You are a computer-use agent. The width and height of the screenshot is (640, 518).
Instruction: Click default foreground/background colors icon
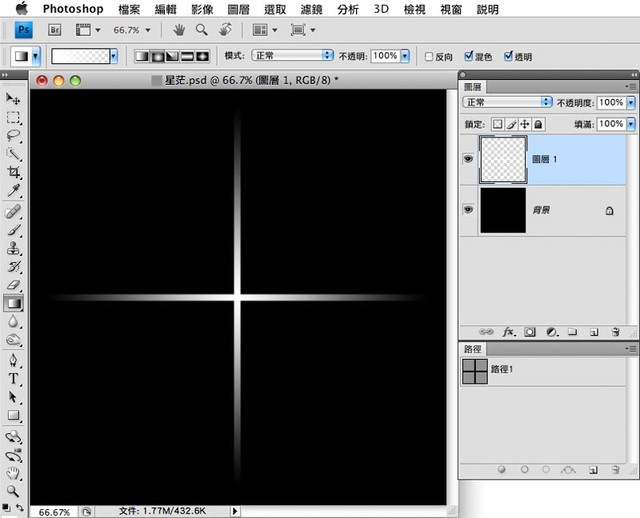(x=6, y=507)
